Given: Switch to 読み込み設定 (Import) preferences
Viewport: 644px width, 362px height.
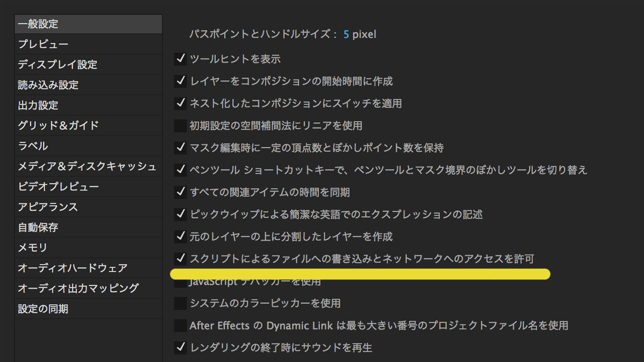Looking at the screenshot, I should click(x=48, y=85).
